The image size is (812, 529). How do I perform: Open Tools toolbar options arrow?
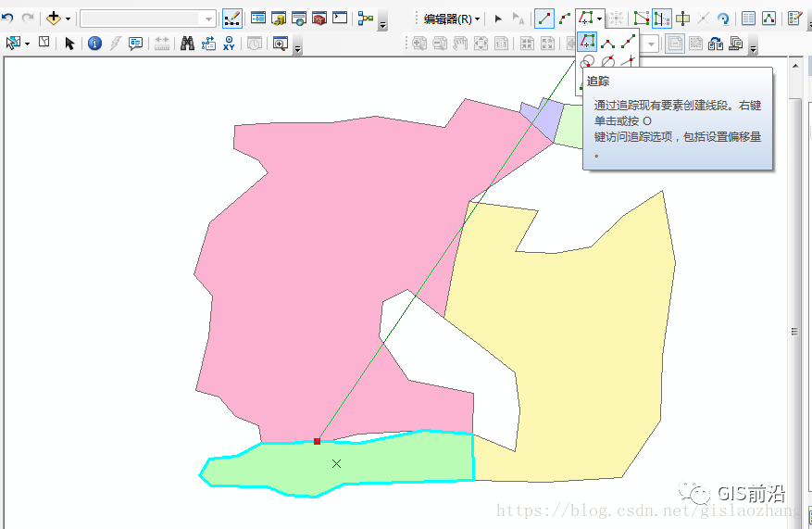tap(298, 49)
